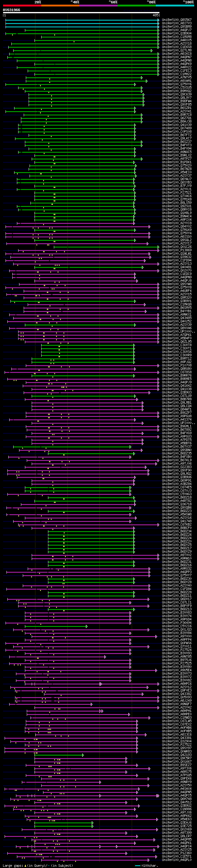197x868 pixels.
Task: Select the UniRef100_Q9C639 label
Action: coord(177,94)
